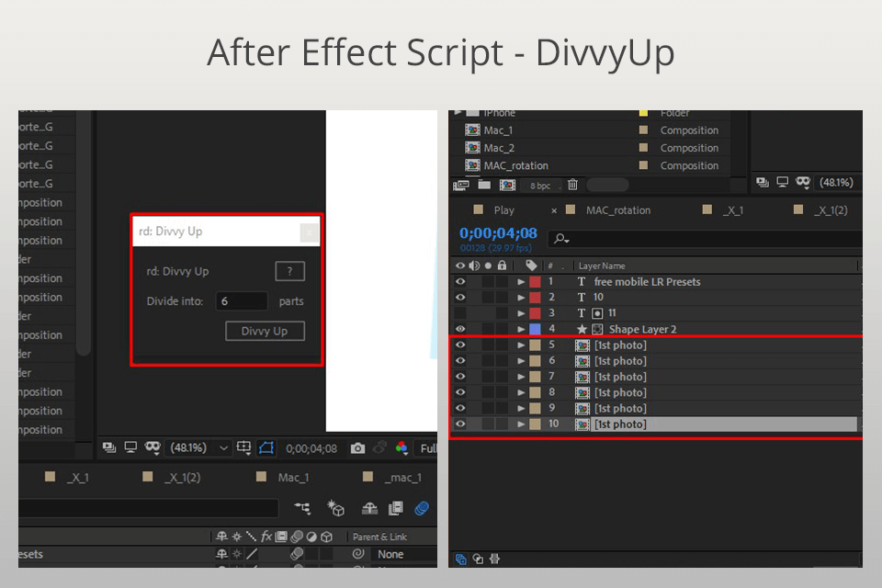
Task: Take a snapshot with the camera icon
Action: click(358, 448)
